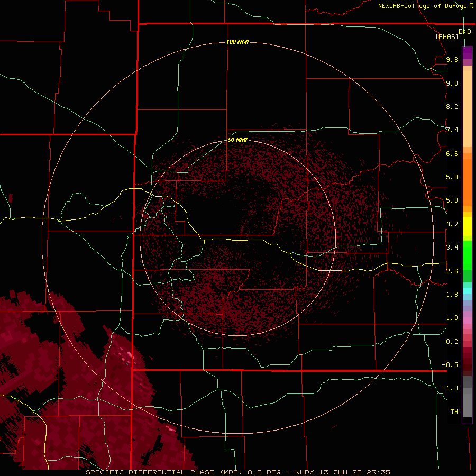Click the 4.2 value on the color scale
Viewport: 476px width, 476px height.
[452, 224]
